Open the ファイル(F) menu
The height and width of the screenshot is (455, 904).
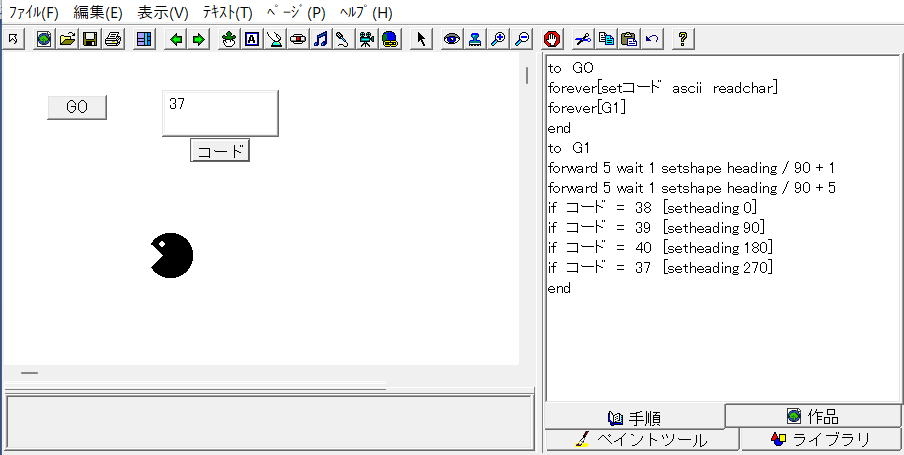pyautogui.click(x=33, y=13)
